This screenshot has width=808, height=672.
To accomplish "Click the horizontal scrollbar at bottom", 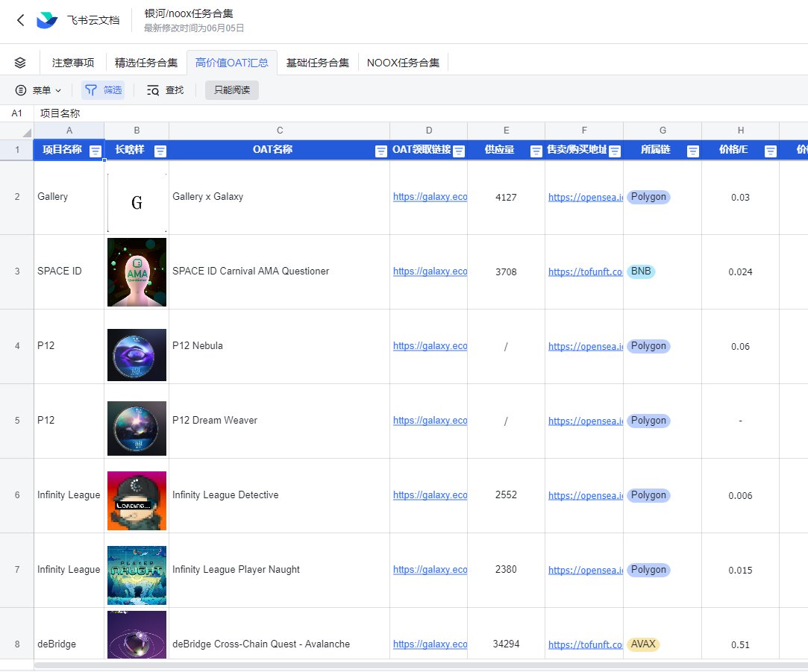I will [421, 665].
